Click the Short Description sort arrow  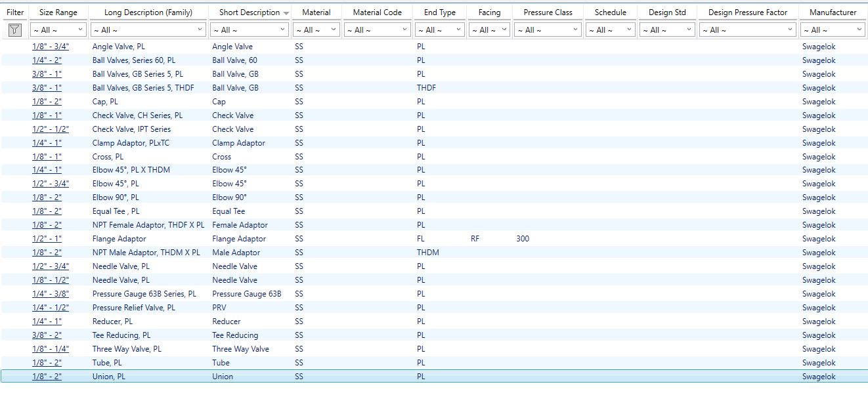pos(286,13)
